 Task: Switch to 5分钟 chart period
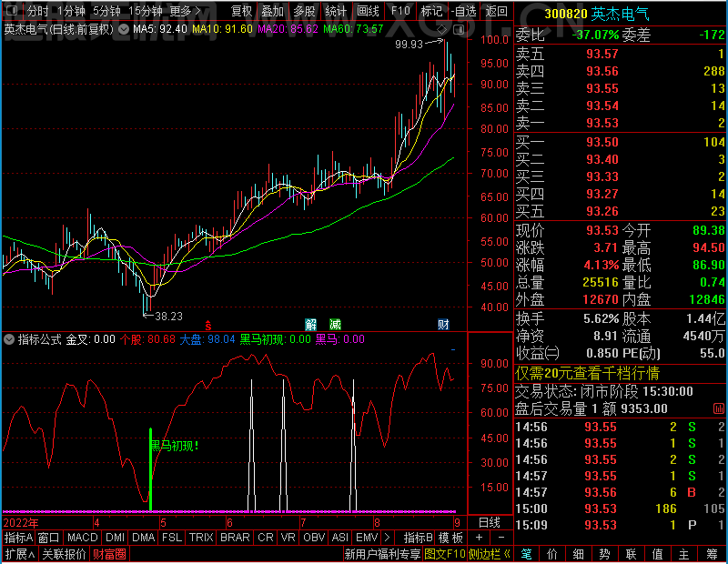click(x=106, y=11)
